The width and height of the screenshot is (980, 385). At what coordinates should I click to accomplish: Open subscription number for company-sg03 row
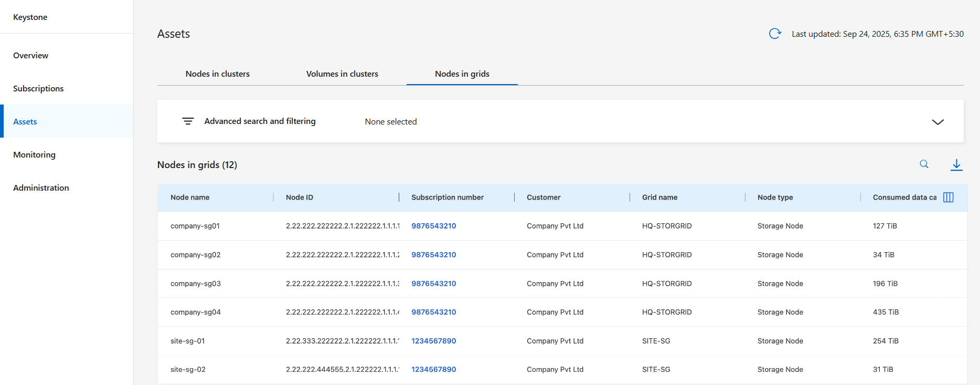point(433,284)
